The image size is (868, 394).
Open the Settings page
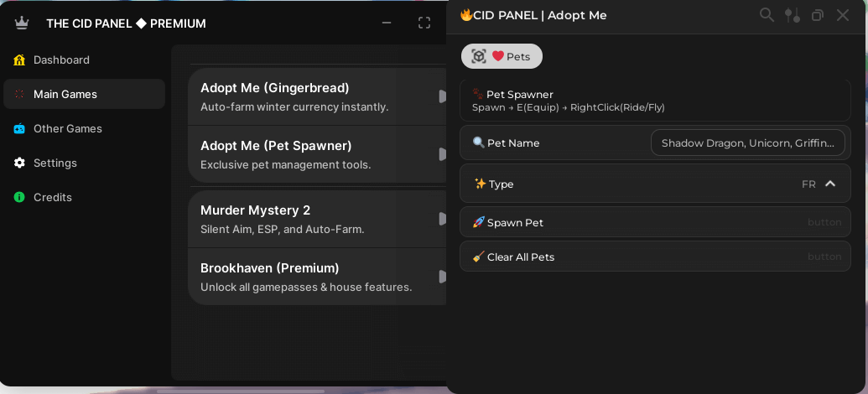tap(84, 163)
